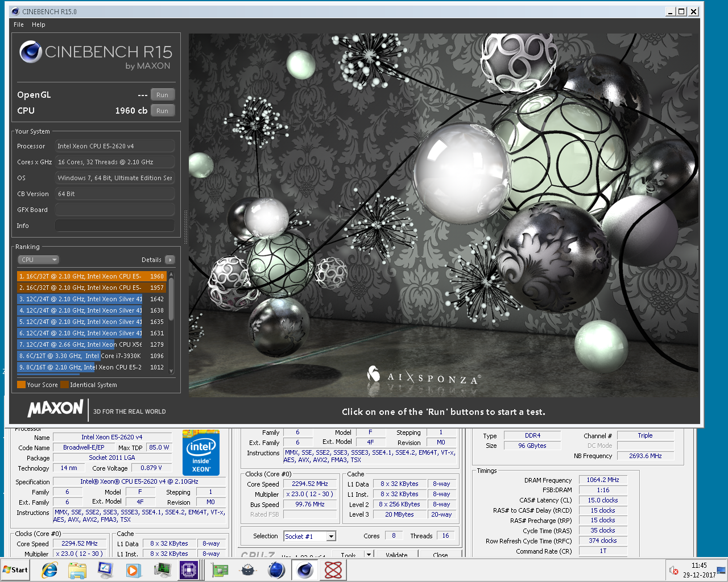Click the CPU-Z Name value Intel Xeon E5-2620 v4
The image size is (728, 582).
coord(112,437)
